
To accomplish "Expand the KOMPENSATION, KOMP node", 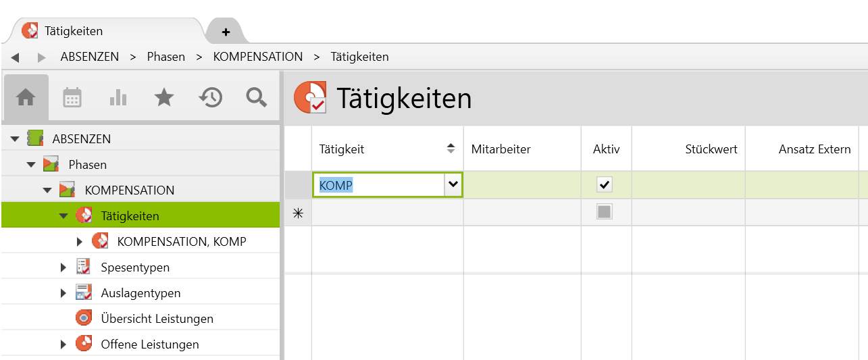I will pos(80,241).
